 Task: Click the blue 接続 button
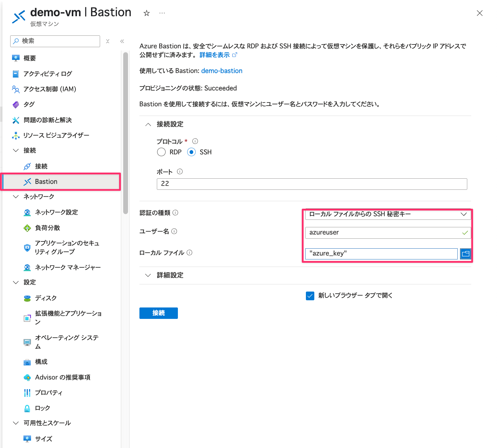pyautogui.click(x=159, y=313)
